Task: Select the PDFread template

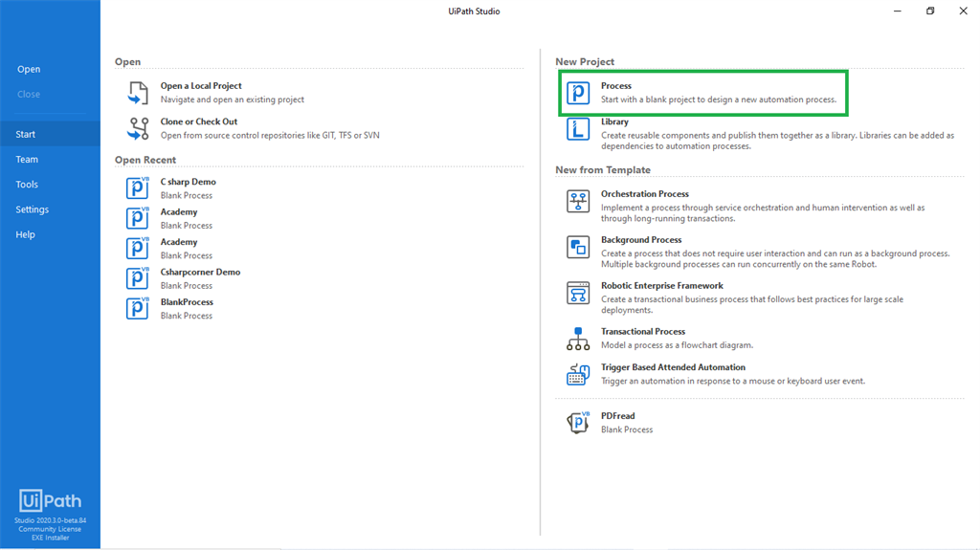Action: 610,423
